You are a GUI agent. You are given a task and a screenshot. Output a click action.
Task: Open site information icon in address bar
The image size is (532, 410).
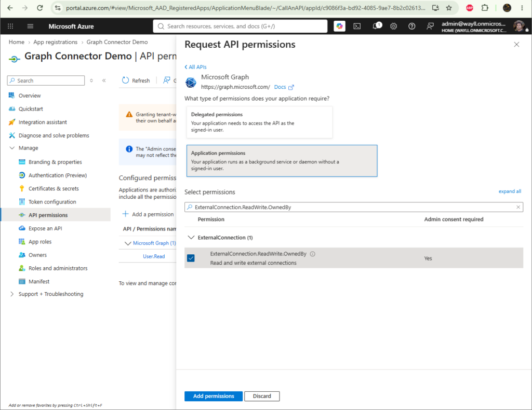tap(58, 8)
